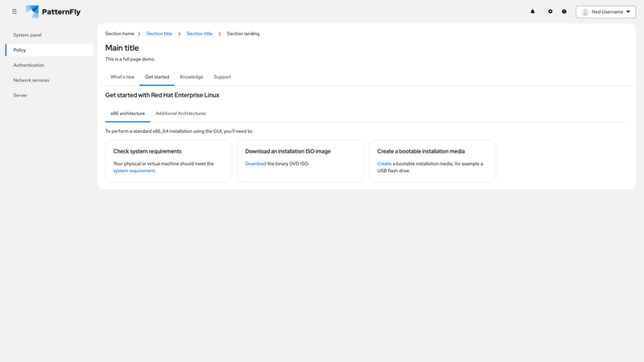Screen dimensions: 644x362
Task: Click the Main title heading
Action: point(122,48)
